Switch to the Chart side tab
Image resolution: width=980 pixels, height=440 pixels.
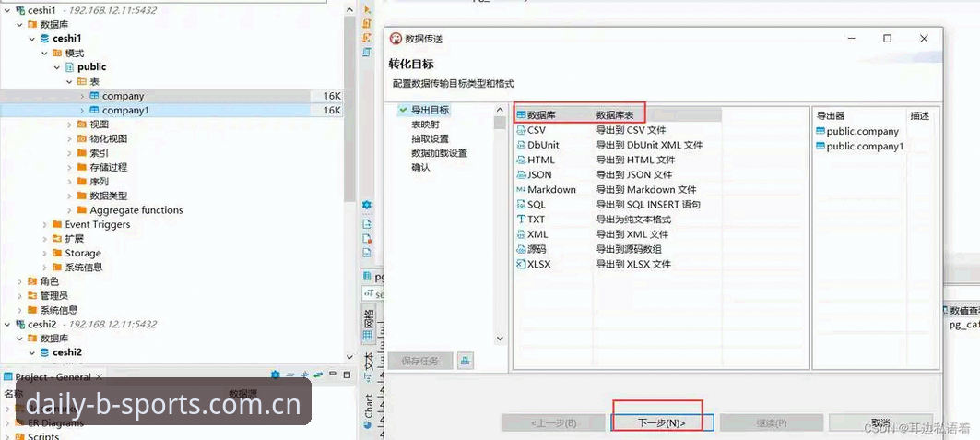click(x=368, y=410)
